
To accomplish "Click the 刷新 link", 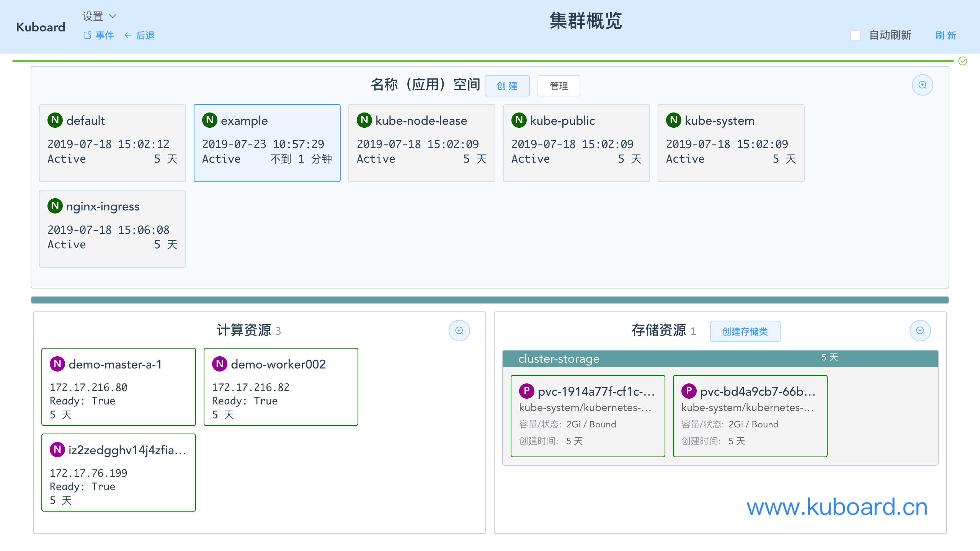I will point(946,35).
